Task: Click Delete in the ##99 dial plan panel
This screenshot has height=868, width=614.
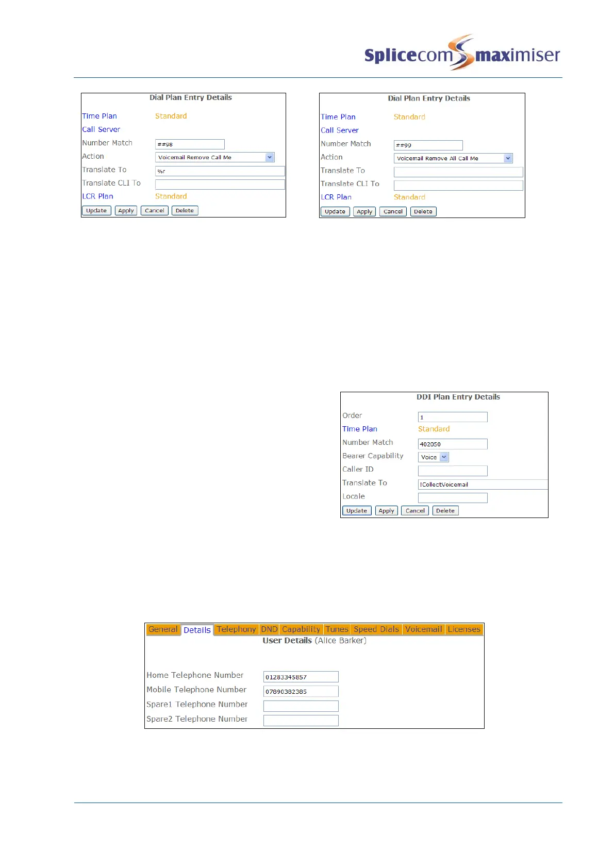Action: point(423,211)
